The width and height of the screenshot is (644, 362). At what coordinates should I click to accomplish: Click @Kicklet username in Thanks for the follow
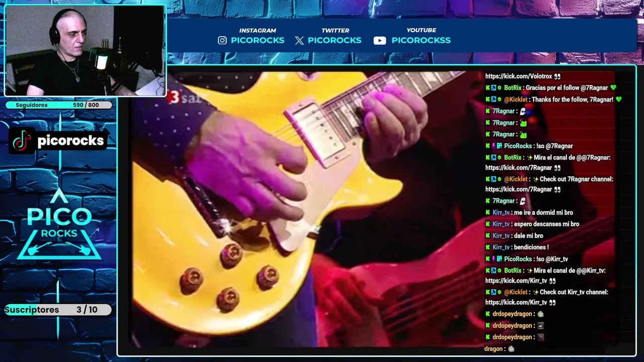point(516,100)
